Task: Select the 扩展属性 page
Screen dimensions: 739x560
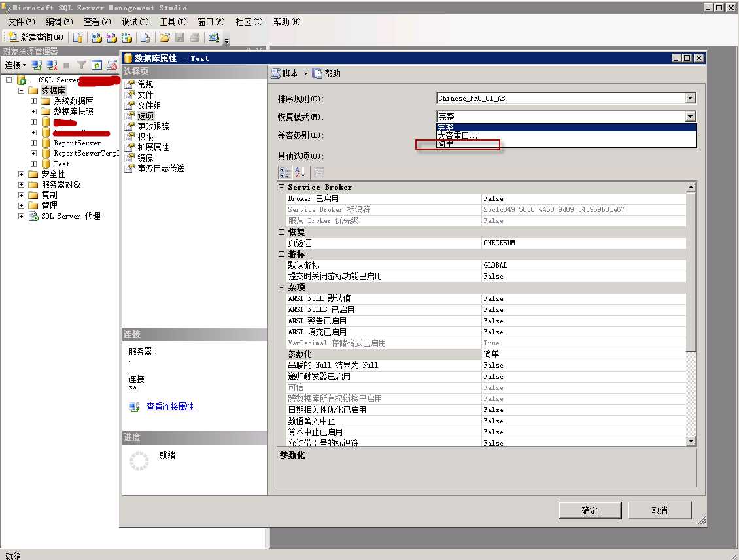Action: (x=152, y=147)
